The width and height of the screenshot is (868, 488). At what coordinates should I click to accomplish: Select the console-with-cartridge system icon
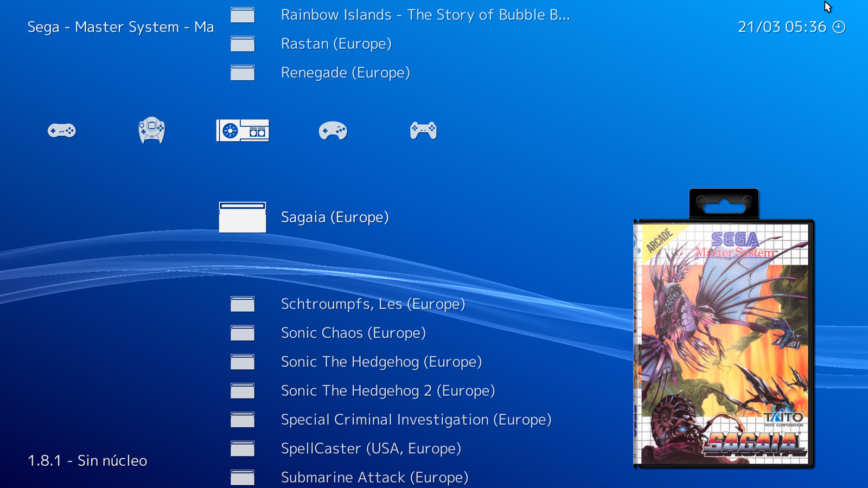tap(242, 131)
